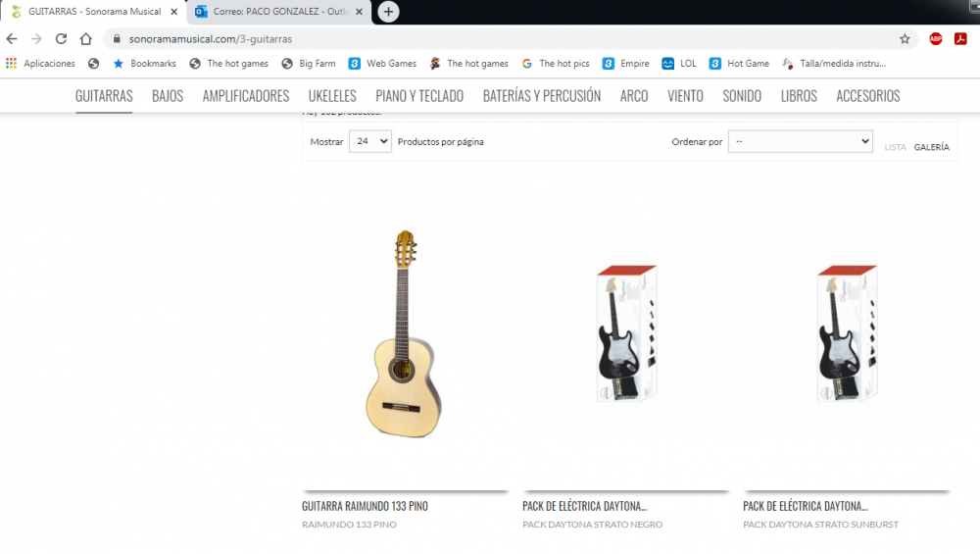This screenshot has height=554, width=980.
Task: Expand the Mostrar 24 products dropdown
Action: click(370, 141)
